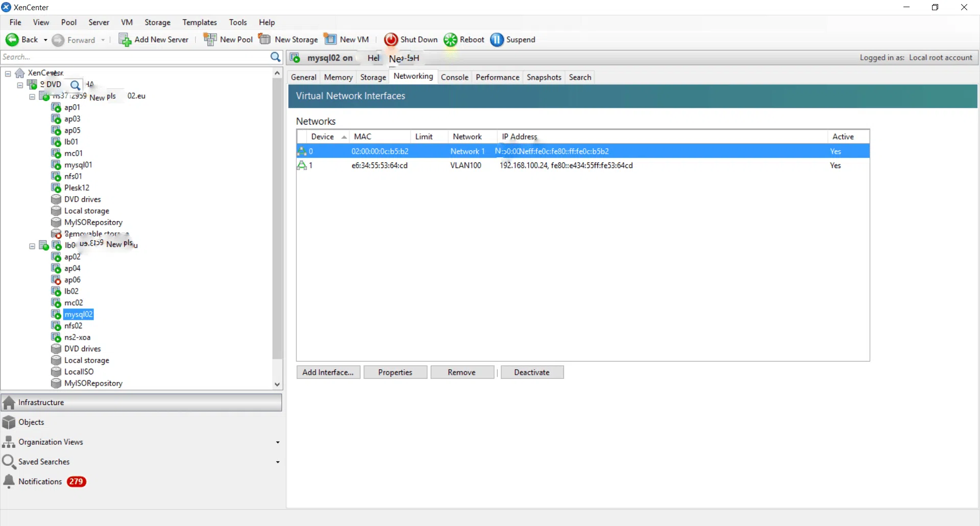This screenshot has width=980, height=526.
Task: Select the Plesk12 VM in tree
Action: [x=77, y=188]
